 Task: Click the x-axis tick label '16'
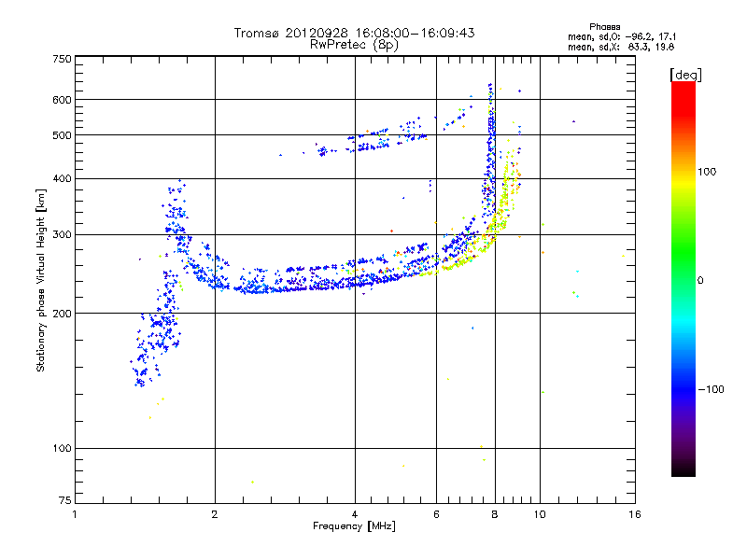point(635,514)
